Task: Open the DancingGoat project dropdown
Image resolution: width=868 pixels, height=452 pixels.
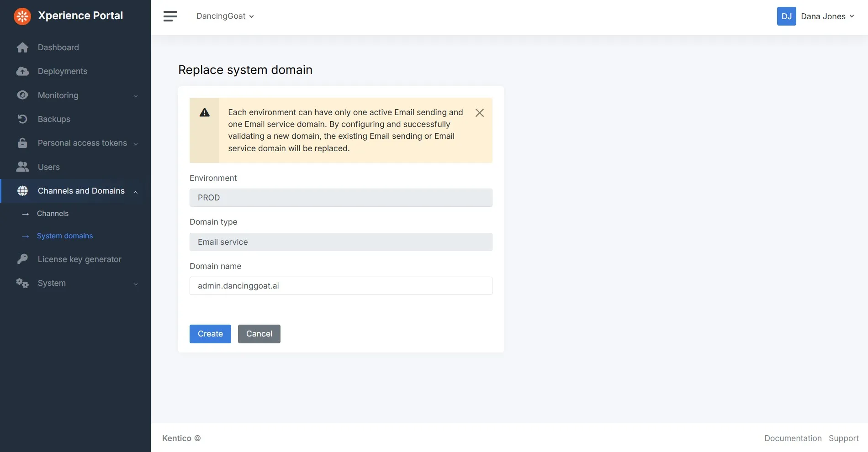Action: 225,16
